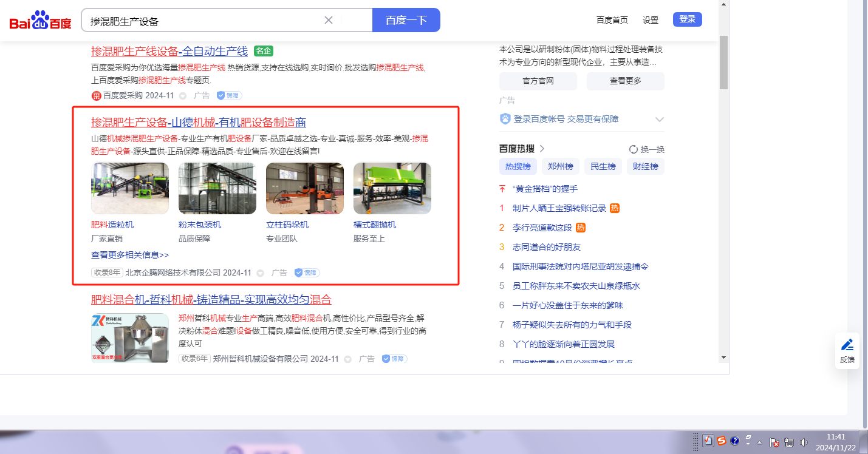Open the dropdown arrow beside 百度爱采购 2024-11
Image resolution: width=868 pixels, height=454 pixels.
183,96
